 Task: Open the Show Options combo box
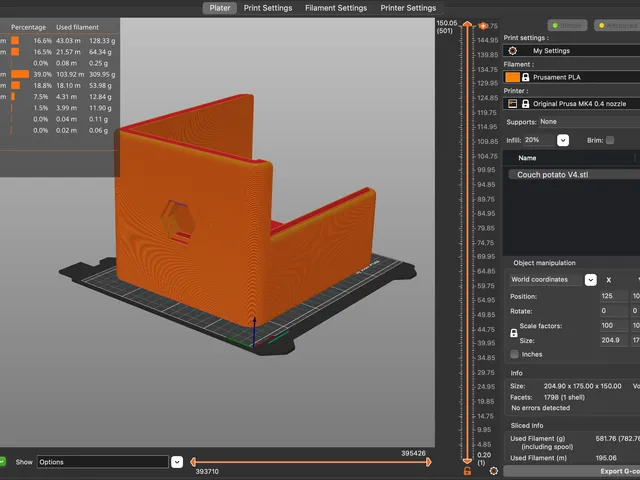click(x=103, y=462)
